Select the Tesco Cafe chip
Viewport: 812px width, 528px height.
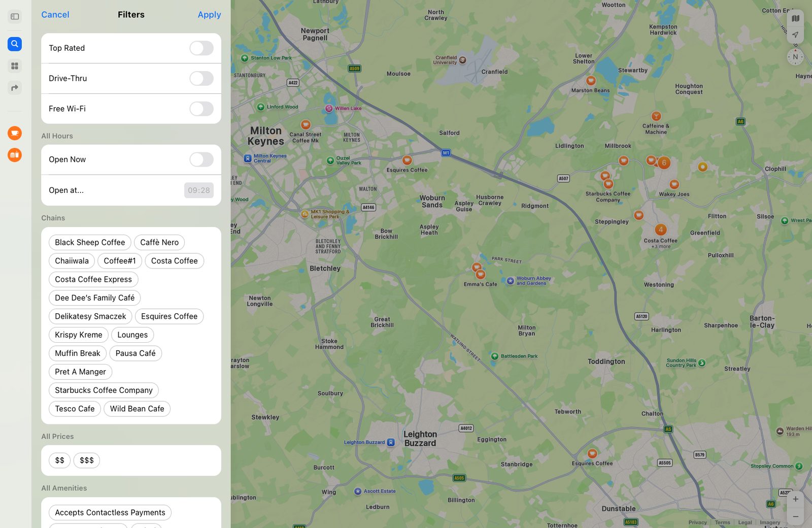[x=75, y=409]
